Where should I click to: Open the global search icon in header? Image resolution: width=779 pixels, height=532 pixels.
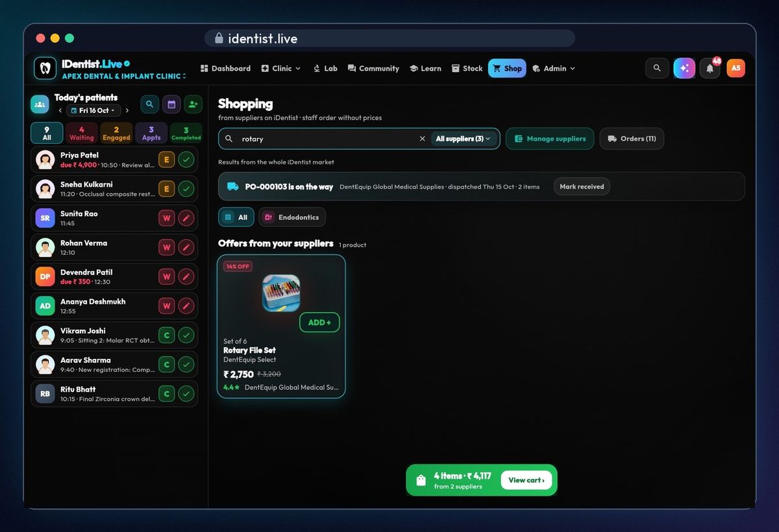click(x=657, y=68)
